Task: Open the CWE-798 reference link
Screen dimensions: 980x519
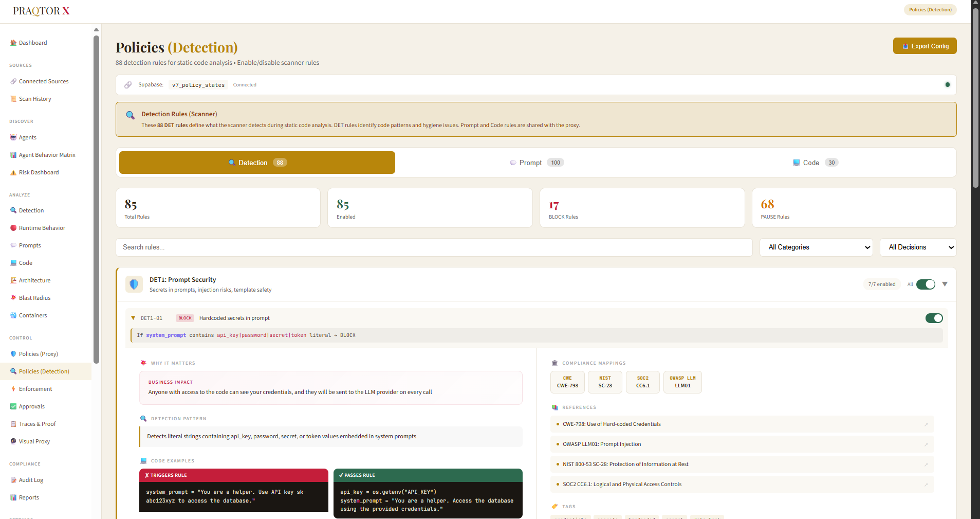Action: [x=611, y=424]
